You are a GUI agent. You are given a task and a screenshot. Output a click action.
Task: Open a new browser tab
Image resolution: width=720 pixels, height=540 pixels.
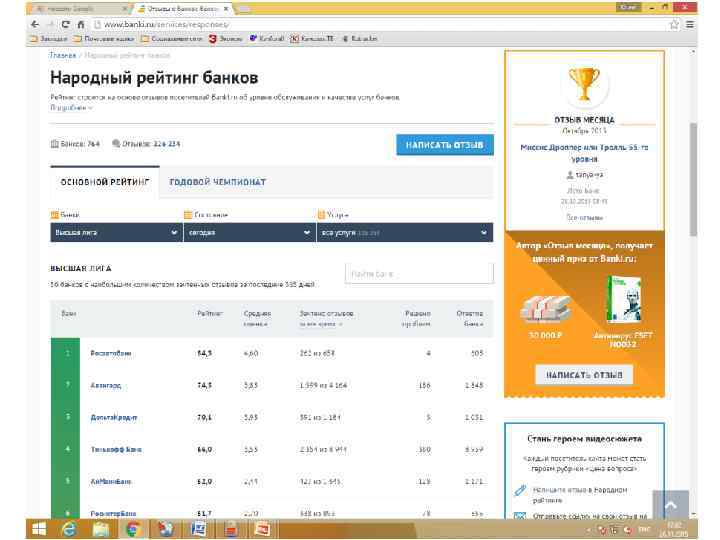click(243, 9)
